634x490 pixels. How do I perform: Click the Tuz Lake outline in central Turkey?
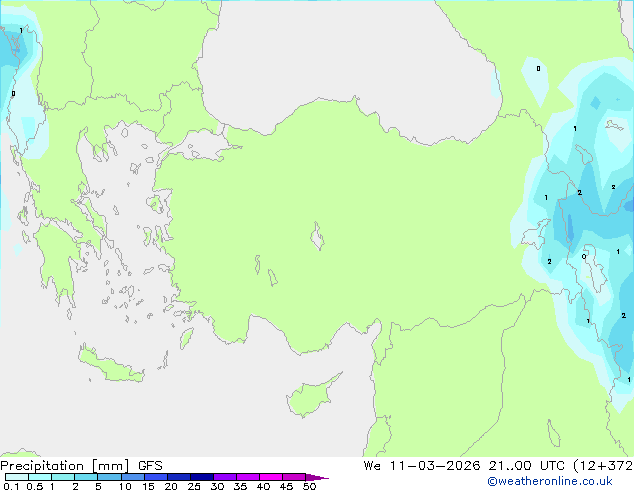[317, 237]
